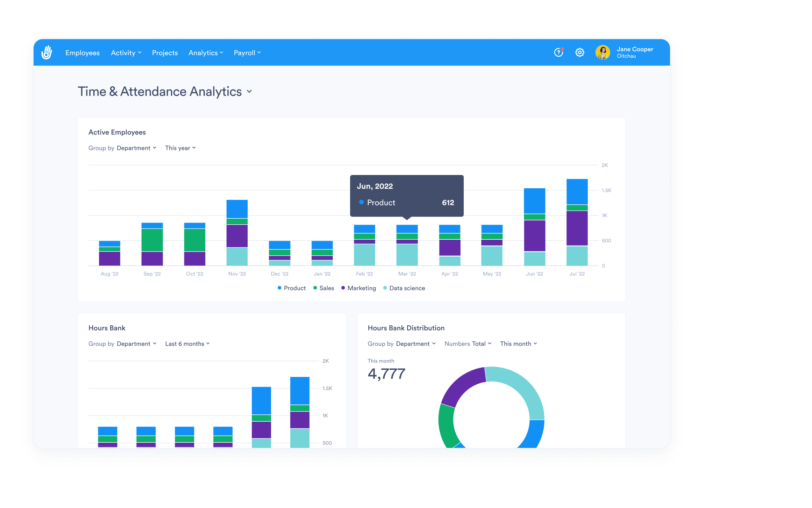Open the This year filter dropdown
The width and height of the screenshot is (812, 508).
point(180,148)
